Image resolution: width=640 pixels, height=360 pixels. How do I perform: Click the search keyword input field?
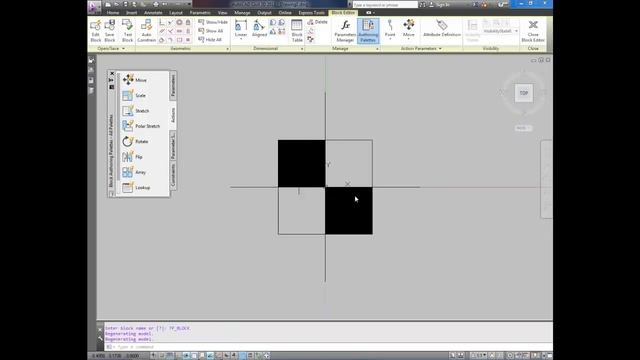(x=385, y=4)
